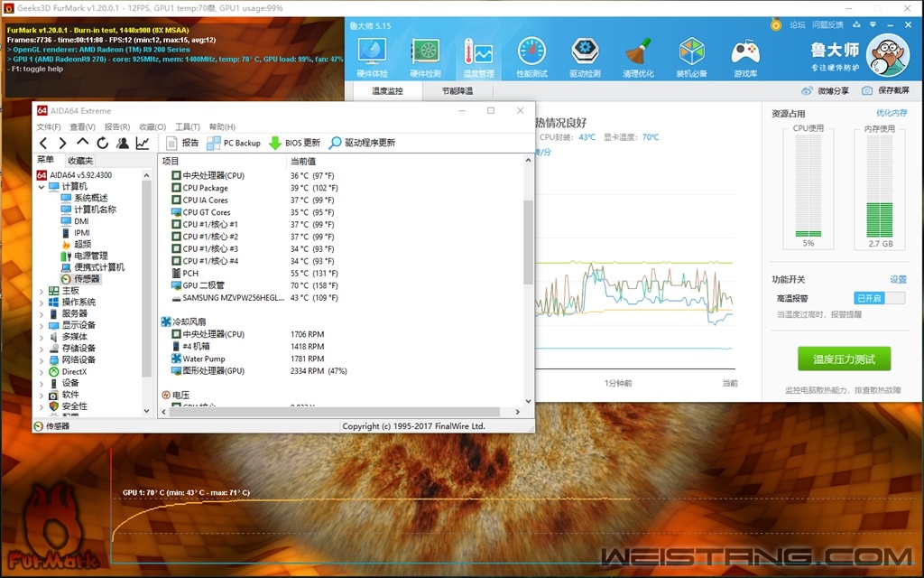Viewport: 924px width, 578px height.
Task: Click BIOS 更新 in AIDA64 toolbar
Action: pos(295,143)
